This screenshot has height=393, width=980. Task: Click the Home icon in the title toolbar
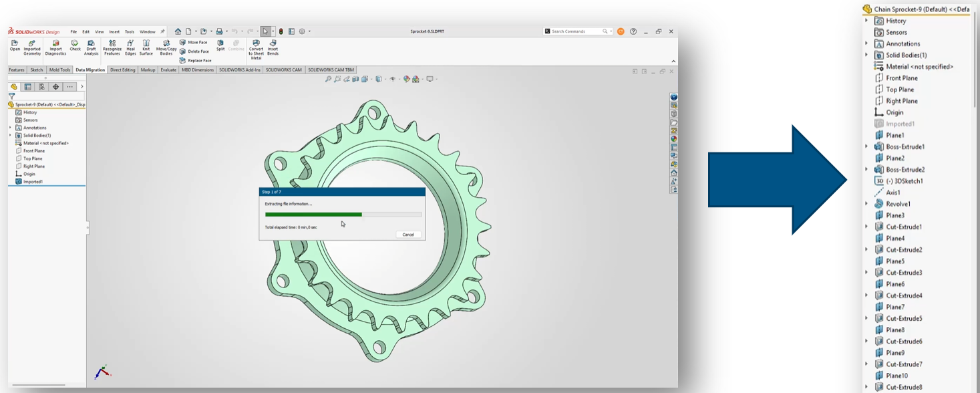pos(178,31)
